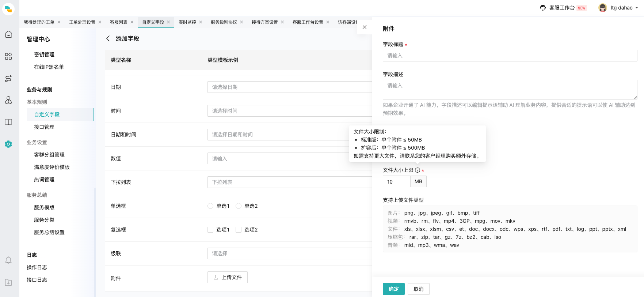The image size is (644, 297).
Task: Open the notifications bell icon
Action: [8, 260]
